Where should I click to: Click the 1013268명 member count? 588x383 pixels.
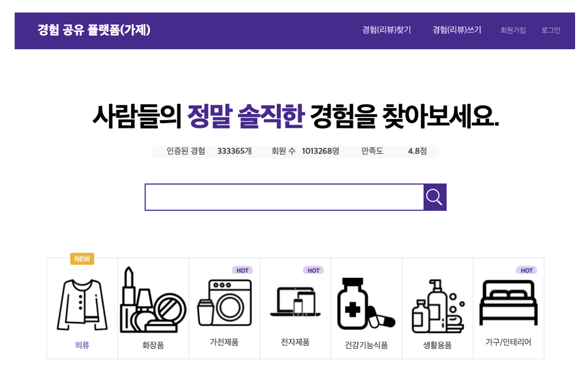click(x=321, y=151)
